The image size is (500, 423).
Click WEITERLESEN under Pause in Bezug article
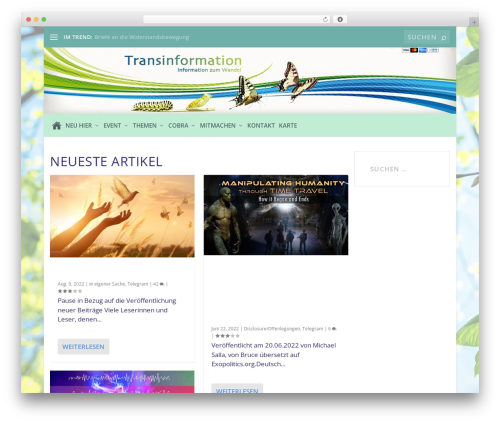coord(83,347)
